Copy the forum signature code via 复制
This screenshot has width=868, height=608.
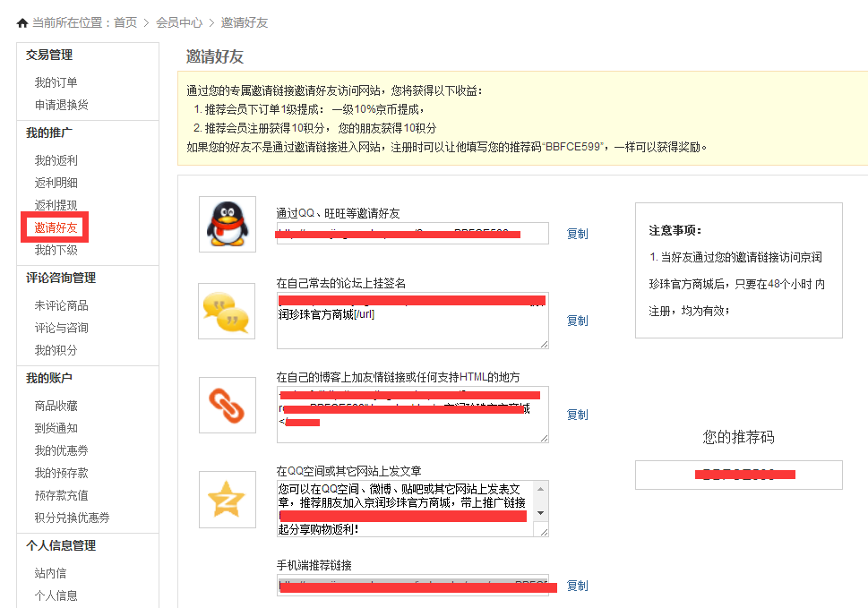coord(578,321)
